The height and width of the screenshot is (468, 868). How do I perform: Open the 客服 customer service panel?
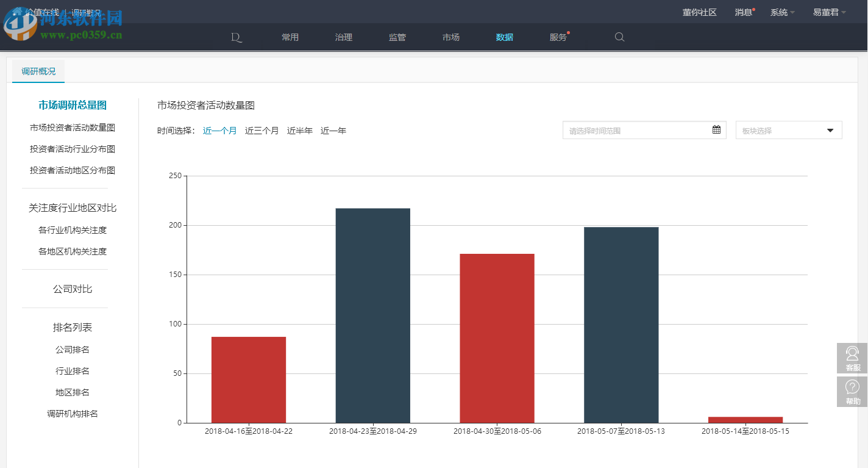852,359
